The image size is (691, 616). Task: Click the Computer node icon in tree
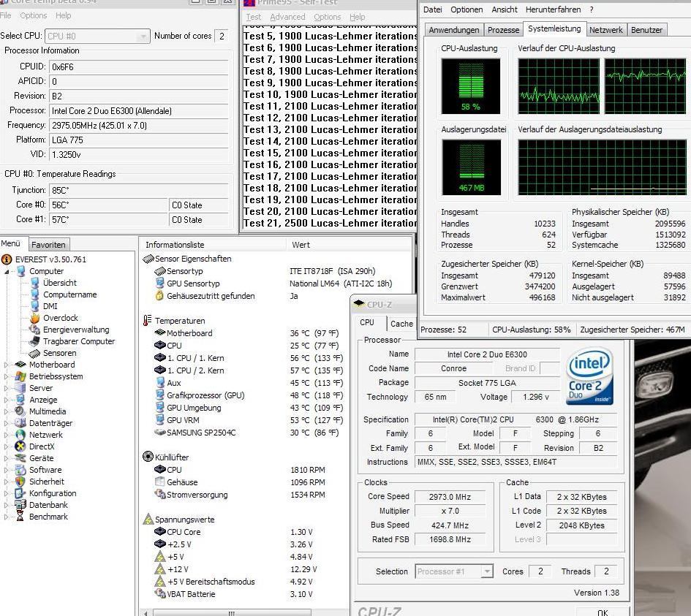(x=20, y=271)
